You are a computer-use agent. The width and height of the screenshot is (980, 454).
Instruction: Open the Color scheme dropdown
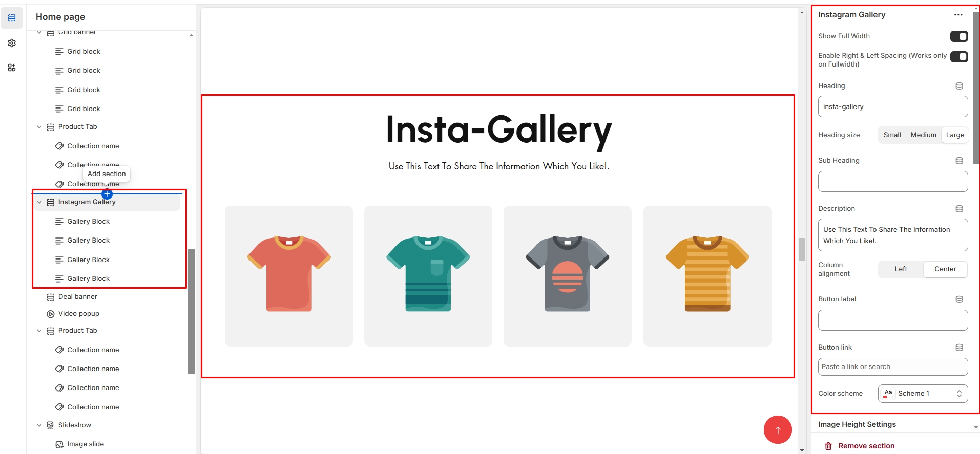pos(923,394)
